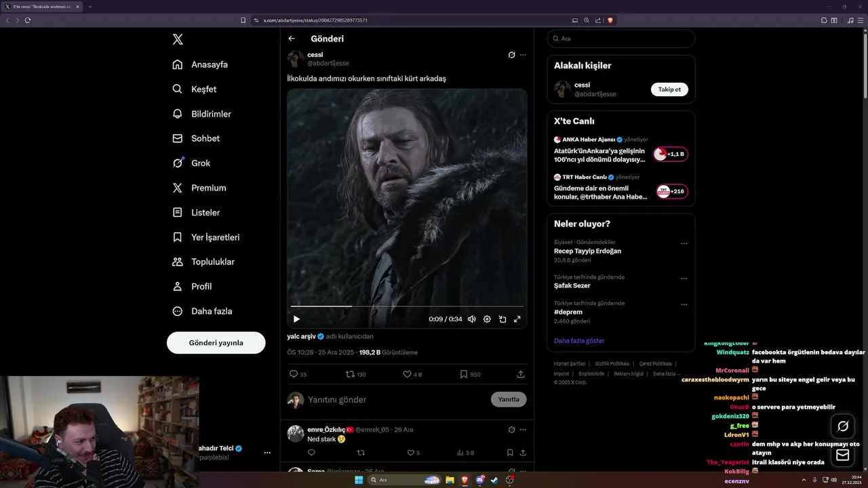Viewport: 868px width, 488px height.
Task: Bookmark emre's Ned stark reply
Action: pos(510,453)
